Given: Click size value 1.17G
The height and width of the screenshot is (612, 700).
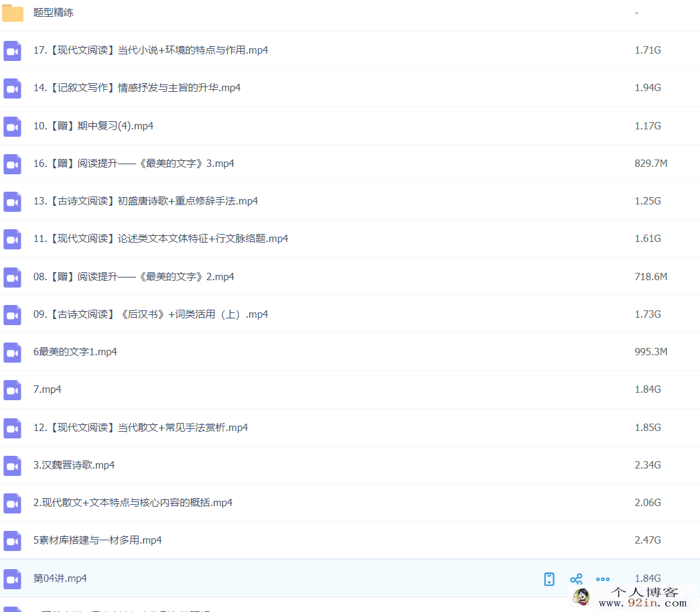Looking at the screenshot, I should click(x=648, y=125).
